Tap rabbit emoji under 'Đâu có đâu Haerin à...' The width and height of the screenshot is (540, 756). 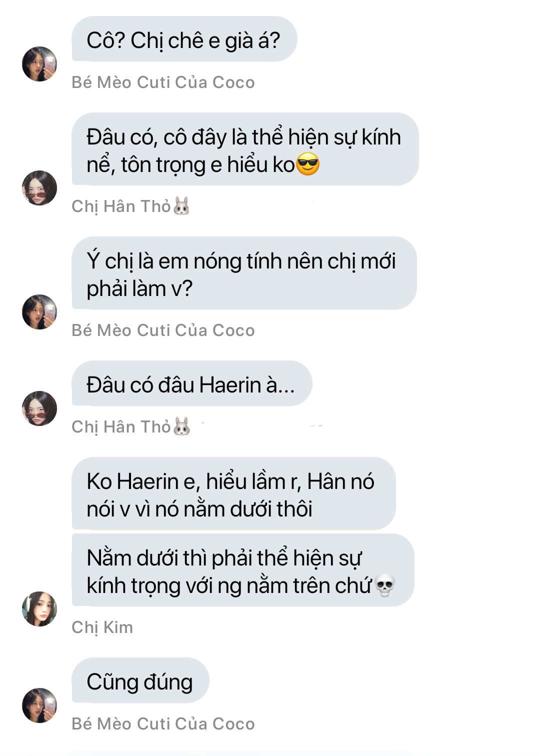[x=181, y=426]
